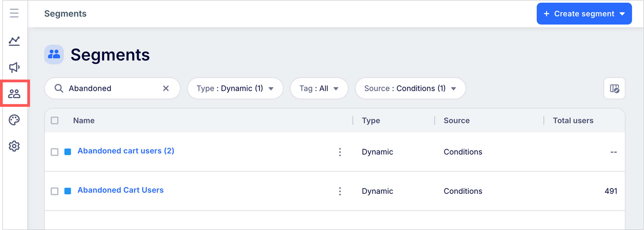Click into the Abandoned search field
This screenshot has width=644, height=230.
click(x=112, y=88)
